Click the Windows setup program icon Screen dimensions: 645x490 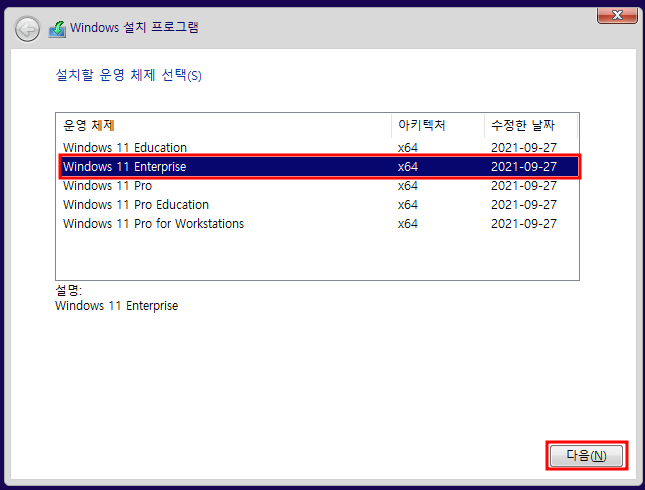click(57, 29)
